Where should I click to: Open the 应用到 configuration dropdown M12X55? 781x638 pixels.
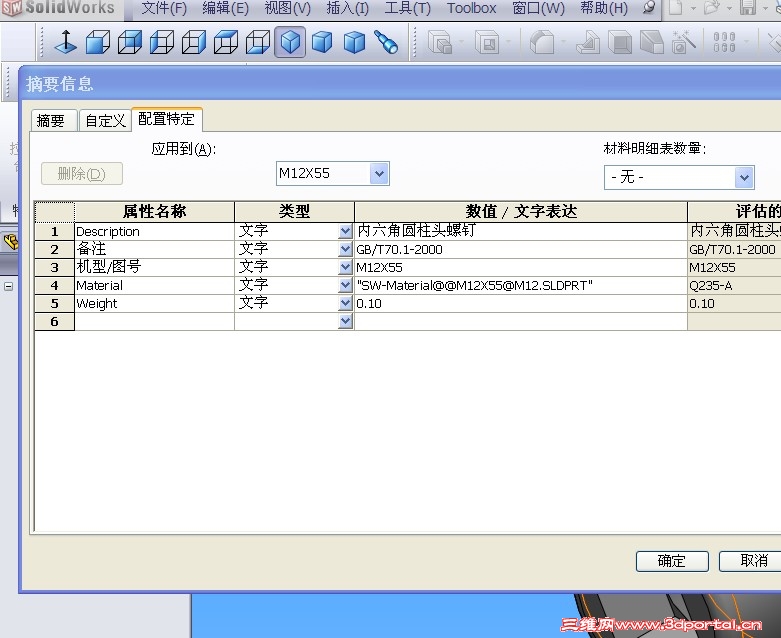[x=379, y=173]
